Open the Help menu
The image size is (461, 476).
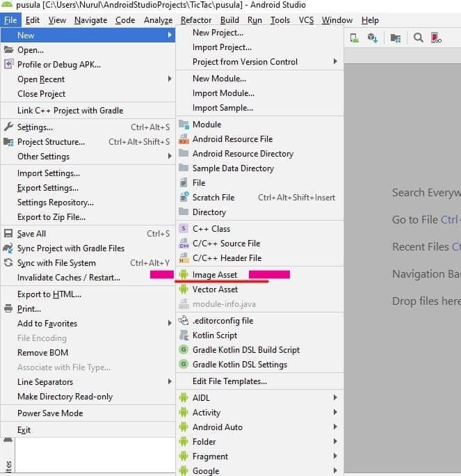tap(370, 20)
